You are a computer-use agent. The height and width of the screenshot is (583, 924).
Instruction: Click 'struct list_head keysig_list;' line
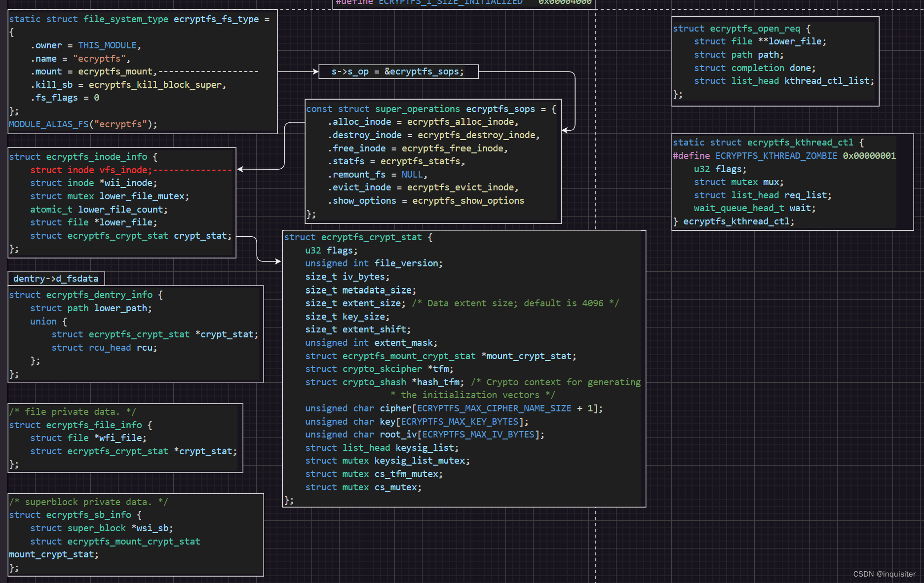[382, 448]
